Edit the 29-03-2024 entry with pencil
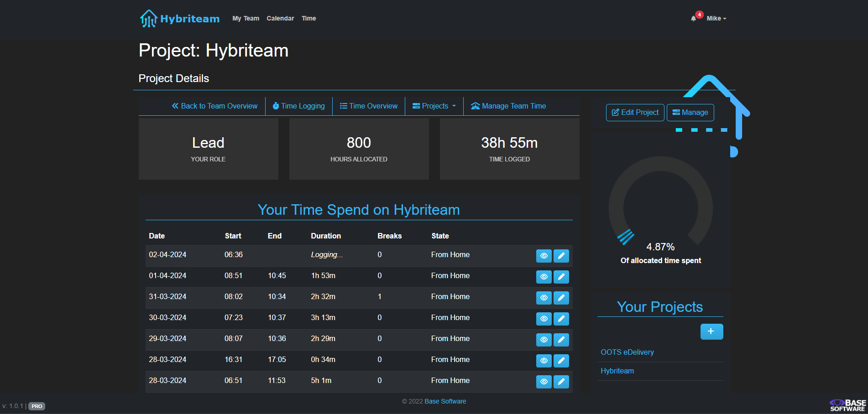This screenshot has height=414, width=868. tap(561, 340)
